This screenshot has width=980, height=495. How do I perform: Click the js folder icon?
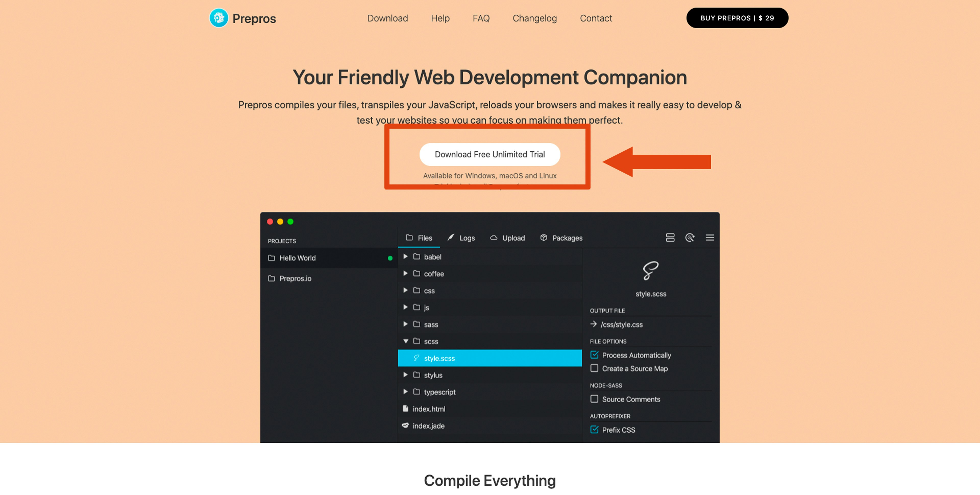tap(416, 307)
